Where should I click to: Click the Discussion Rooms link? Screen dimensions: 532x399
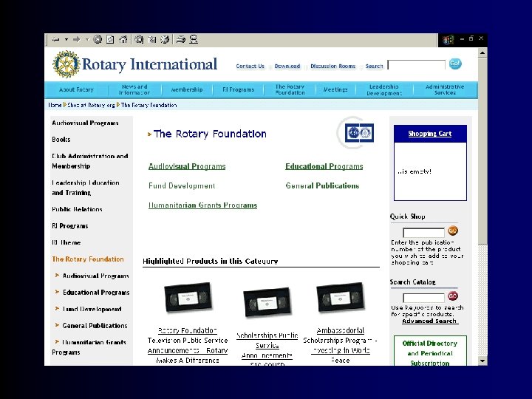(332, 66)
